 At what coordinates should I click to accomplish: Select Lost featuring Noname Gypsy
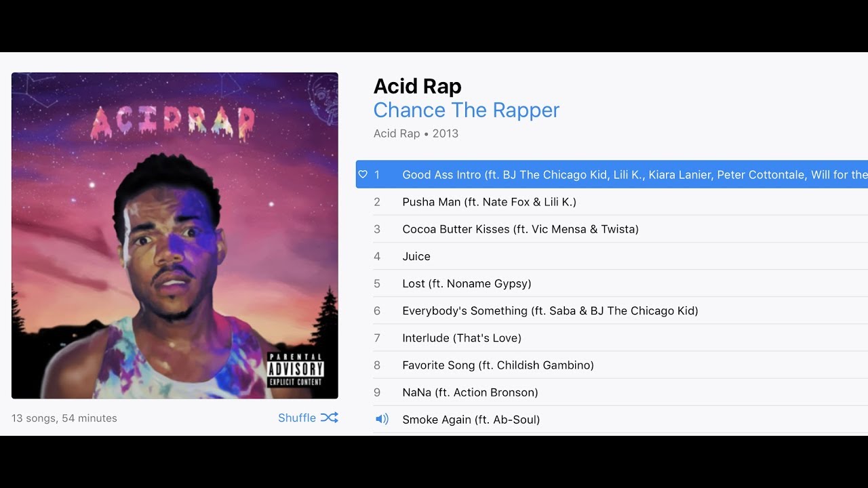[x=620, y=283]
